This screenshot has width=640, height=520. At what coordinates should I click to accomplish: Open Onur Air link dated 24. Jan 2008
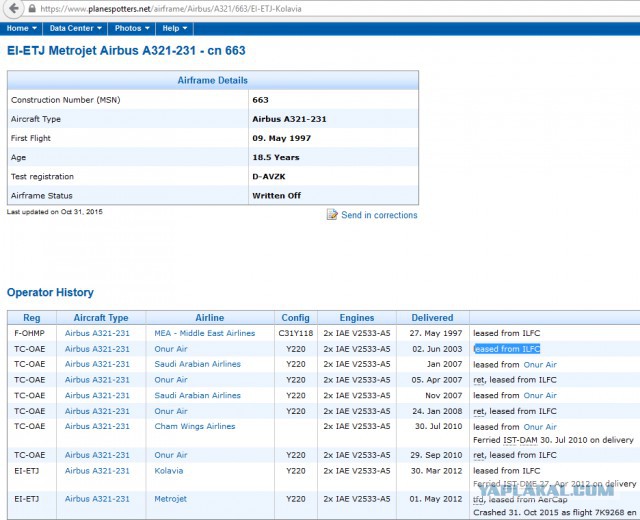[x=171, y=411]
